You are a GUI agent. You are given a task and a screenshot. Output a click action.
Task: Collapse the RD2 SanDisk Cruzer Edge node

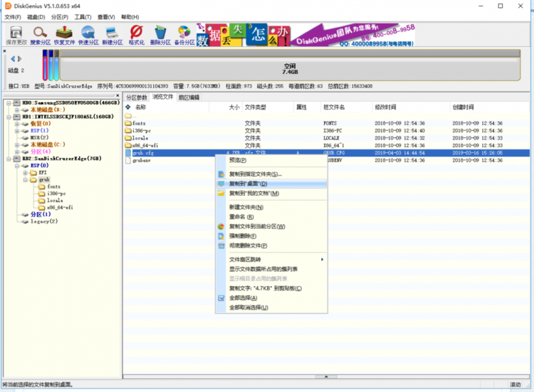coord(9,159)
